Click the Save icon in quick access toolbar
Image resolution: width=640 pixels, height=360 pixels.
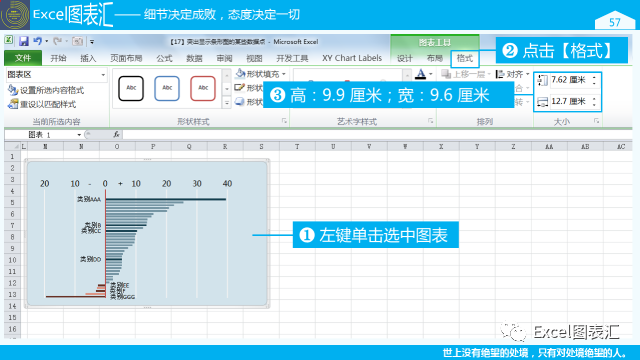click(24, 41)
